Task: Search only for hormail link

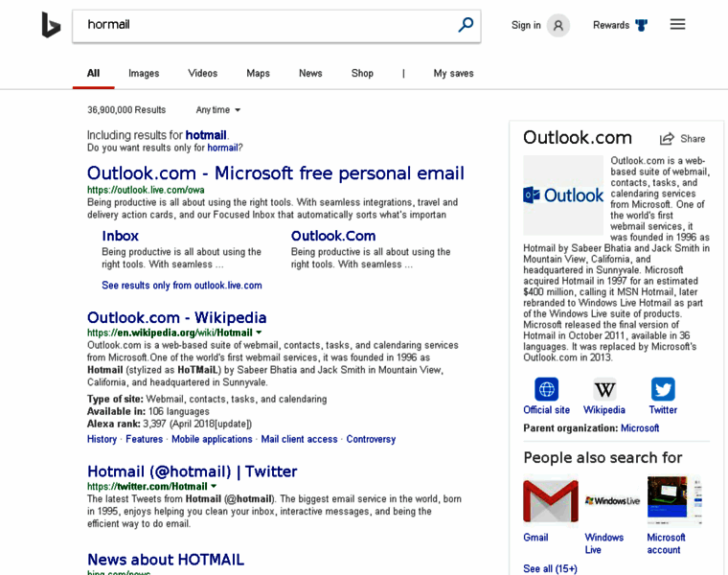Action: 222,148
